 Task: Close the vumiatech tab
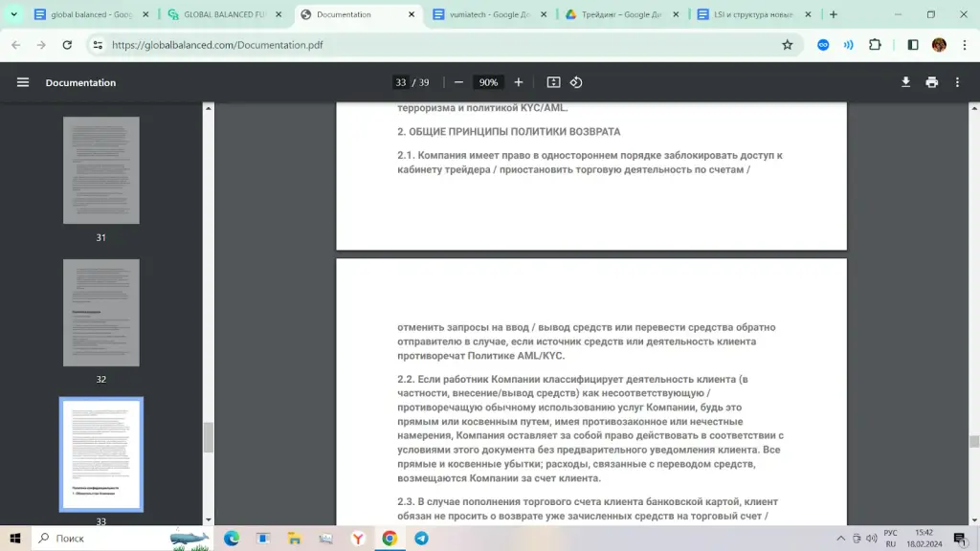coord(544,14)
